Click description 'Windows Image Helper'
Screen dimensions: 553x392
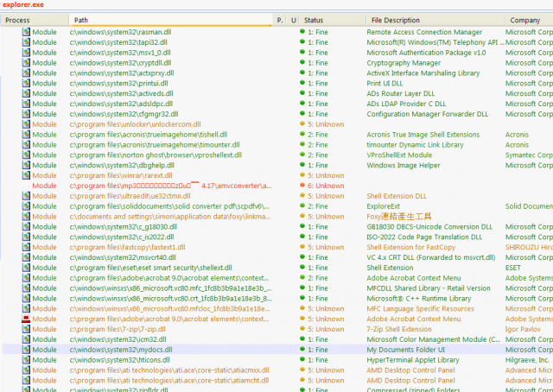[404, 165]
